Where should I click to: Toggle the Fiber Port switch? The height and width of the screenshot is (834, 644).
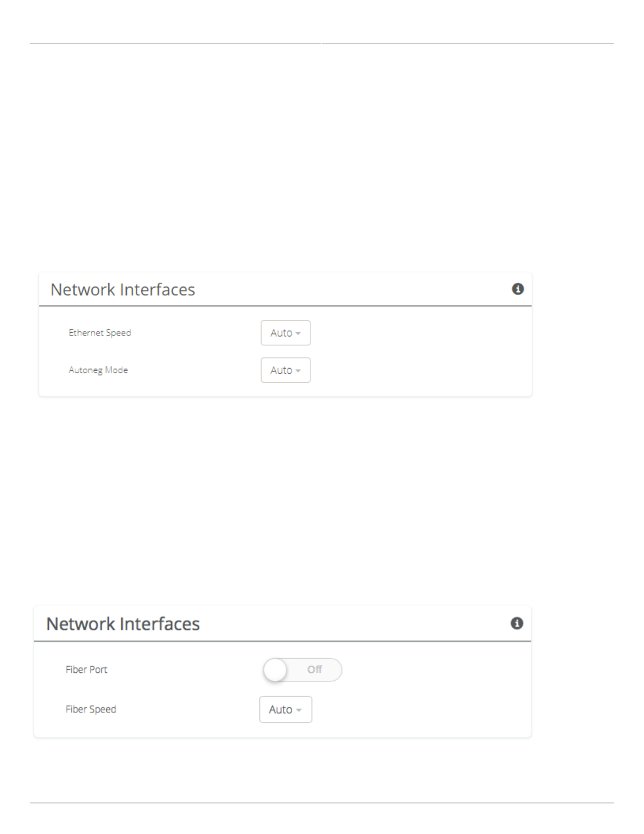click(303, 670)
